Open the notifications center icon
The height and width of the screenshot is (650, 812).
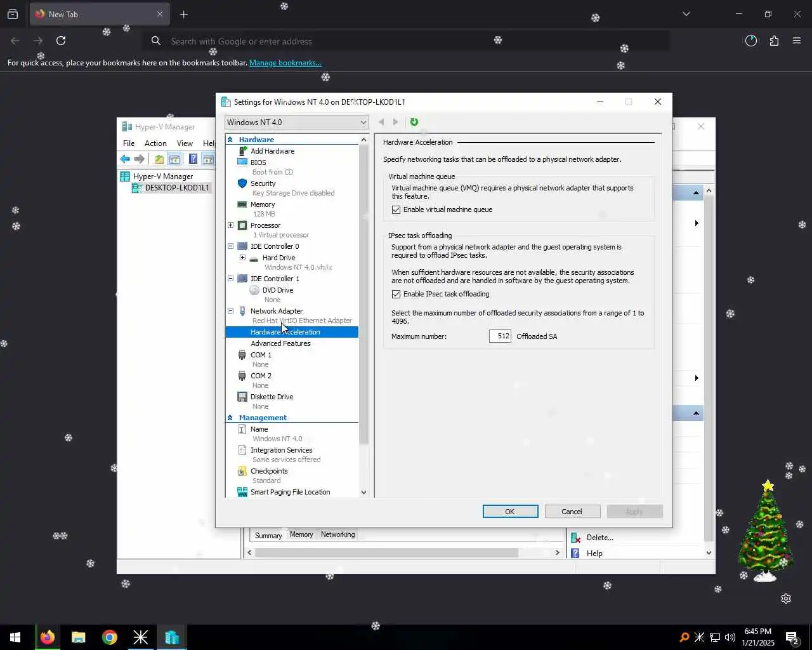point(792,637)
